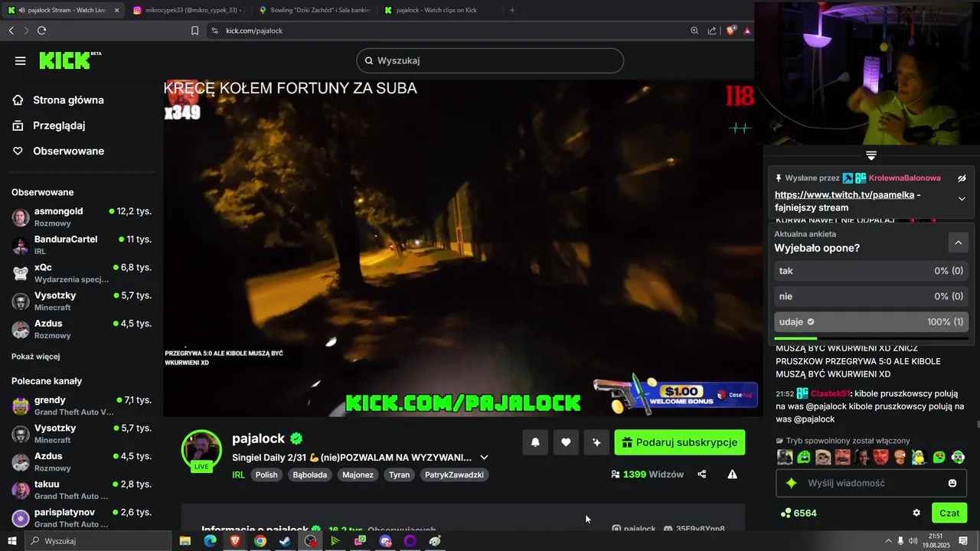Image resolution: width=980 pixels, height=551 pixels.
Task: Click the green sparkle icon in chat input
Action: click(792, 484)
